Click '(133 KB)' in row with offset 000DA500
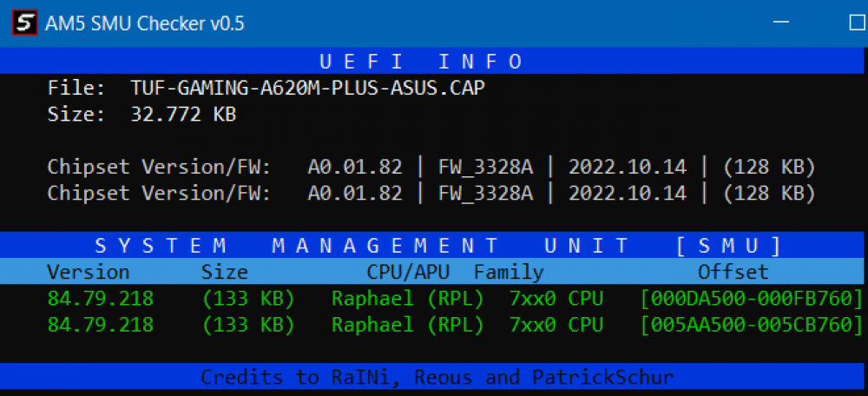Screen dimensions: 868x396 pos(248,299)
